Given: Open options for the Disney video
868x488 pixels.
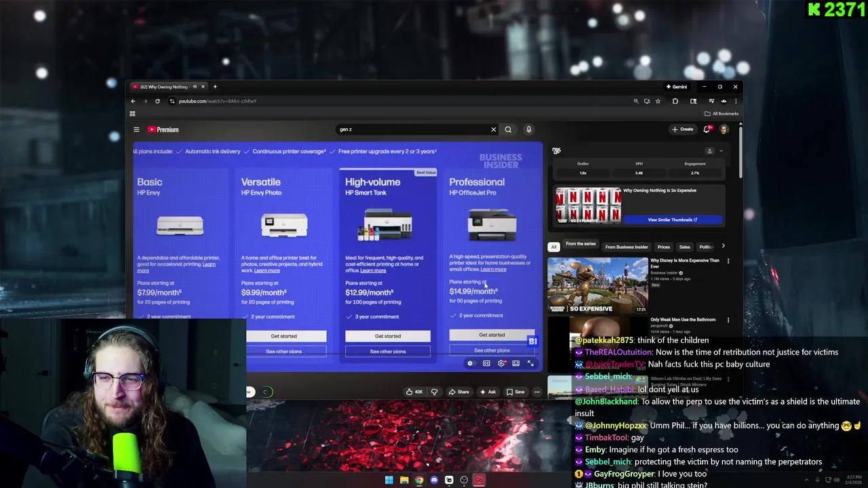Looking at the screenshot, I should point(728,261).
